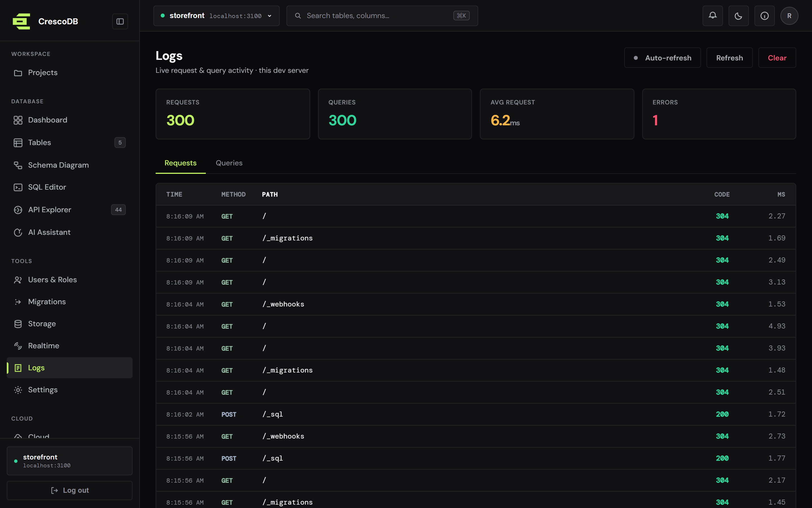The height and width of the screenshot is (508, 812).
Task: Open the user avatar R menu
Action: [789, 16]
